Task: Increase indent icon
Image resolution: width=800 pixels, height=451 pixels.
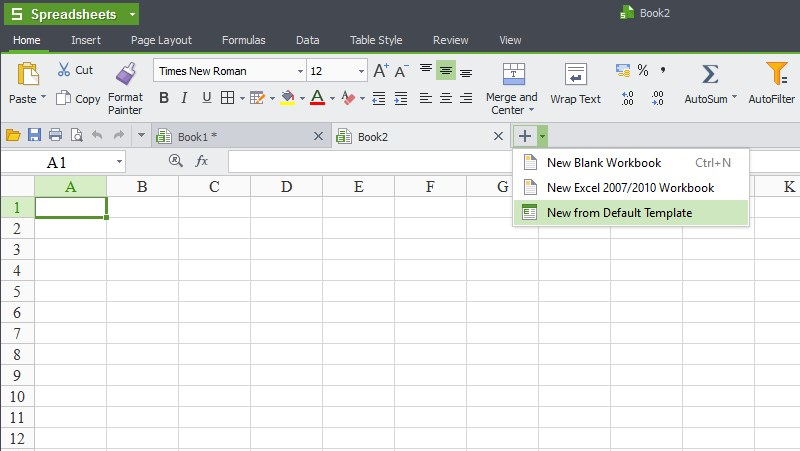Action: [401, 98]
